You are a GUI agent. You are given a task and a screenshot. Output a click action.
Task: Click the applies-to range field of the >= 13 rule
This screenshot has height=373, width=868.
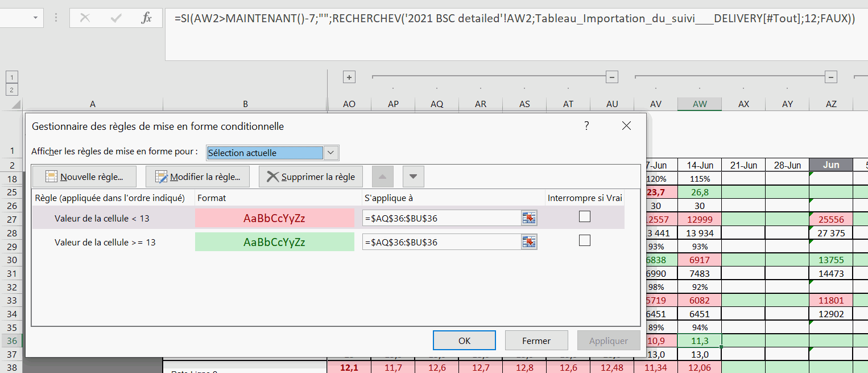(441, 242)
